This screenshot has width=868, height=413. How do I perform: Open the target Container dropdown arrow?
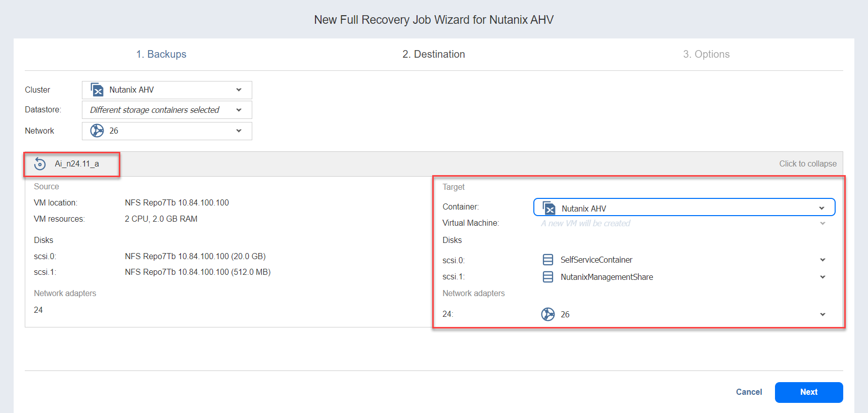821,208
